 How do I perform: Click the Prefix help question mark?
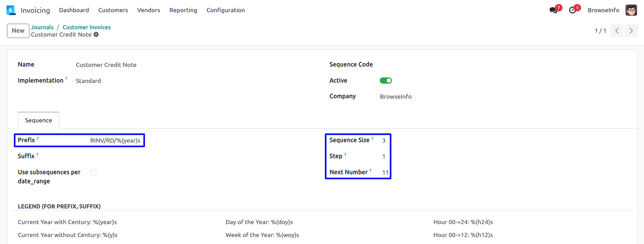pyautogui.click(x=38, y=138)
